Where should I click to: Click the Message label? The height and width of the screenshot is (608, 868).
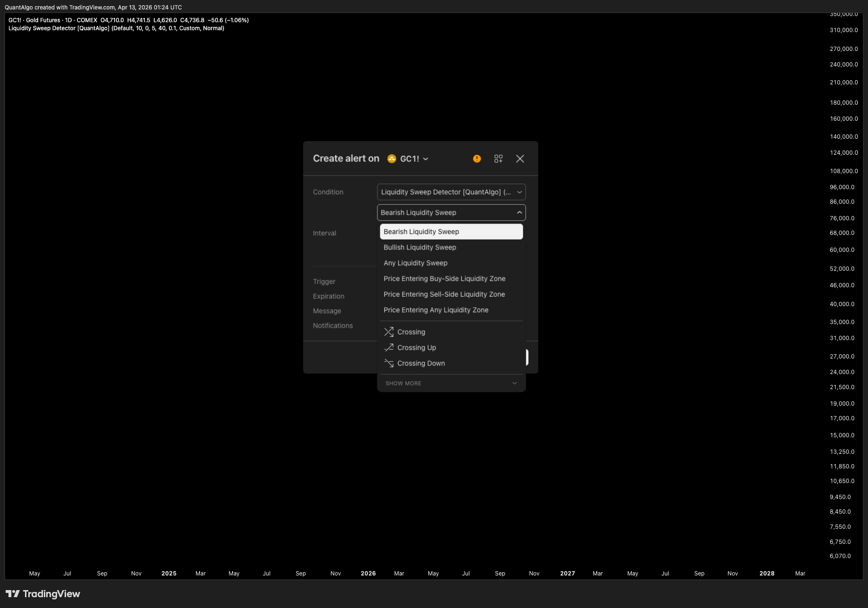[x=327, y=311]
